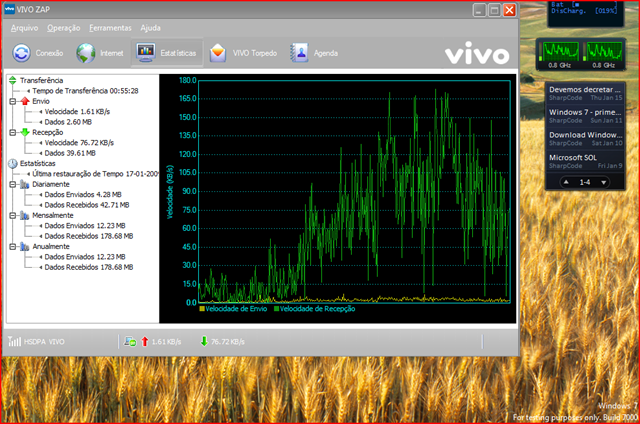Collapse the Anualmente tree node
Viewport: 640px width, 424px height.
pyautogui.click(x=13, y=246)
